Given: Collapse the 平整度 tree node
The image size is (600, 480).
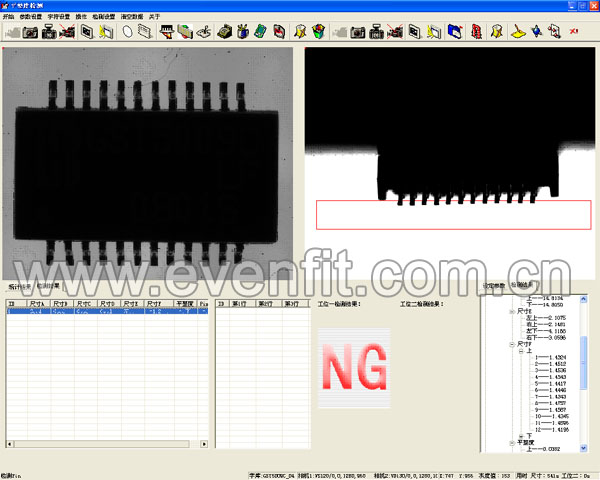Looking at the screenshot, I should pos(512,441).
